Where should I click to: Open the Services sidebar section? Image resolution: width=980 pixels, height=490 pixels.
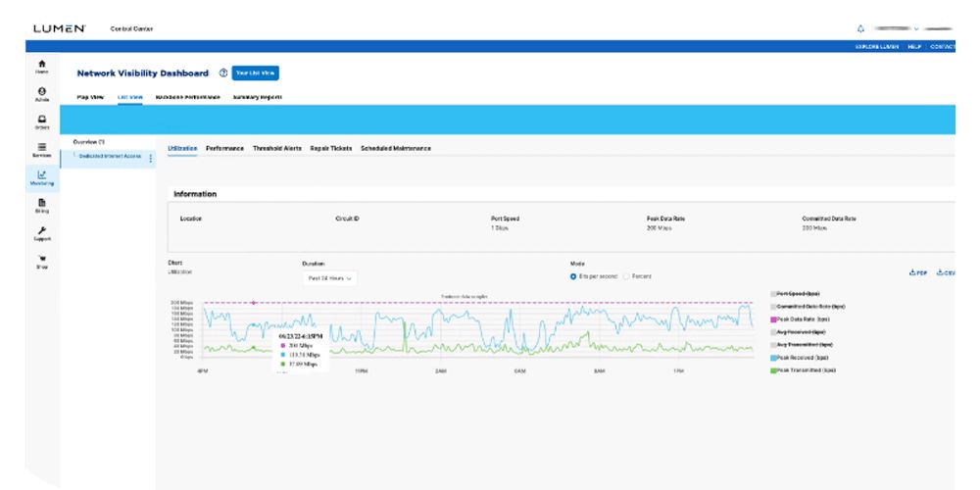point(42,150)
